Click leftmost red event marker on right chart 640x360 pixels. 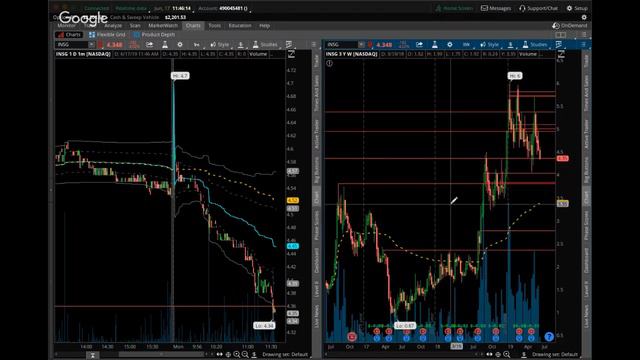tap(351, 337)
